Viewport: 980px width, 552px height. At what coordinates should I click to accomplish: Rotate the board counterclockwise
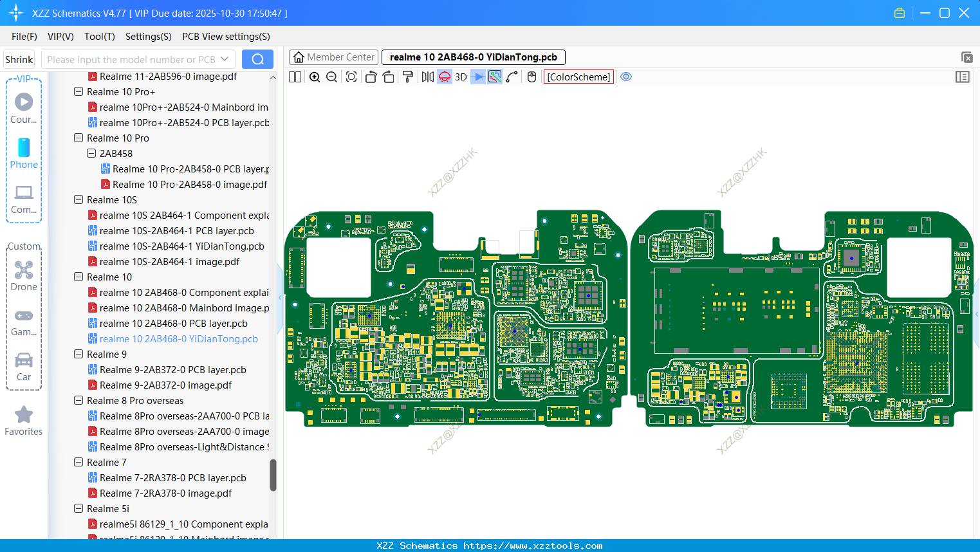371,77
